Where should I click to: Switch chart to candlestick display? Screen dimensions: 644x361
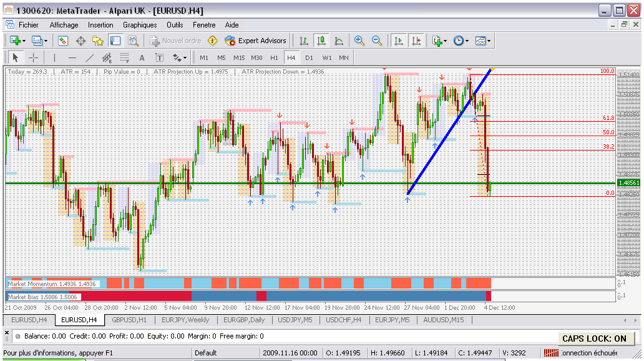[321, 41]
